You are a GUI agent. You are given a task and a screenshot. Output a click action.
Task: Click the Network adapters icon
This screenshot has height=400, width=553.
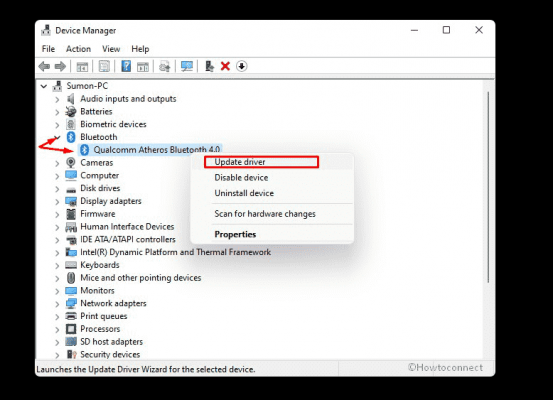[71, 303]
